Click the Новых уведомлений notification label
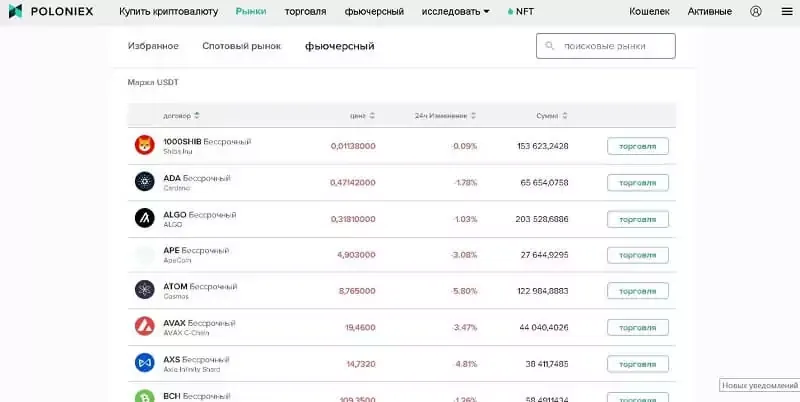Screen dimensions: 800x402 [x=760, y=385]
